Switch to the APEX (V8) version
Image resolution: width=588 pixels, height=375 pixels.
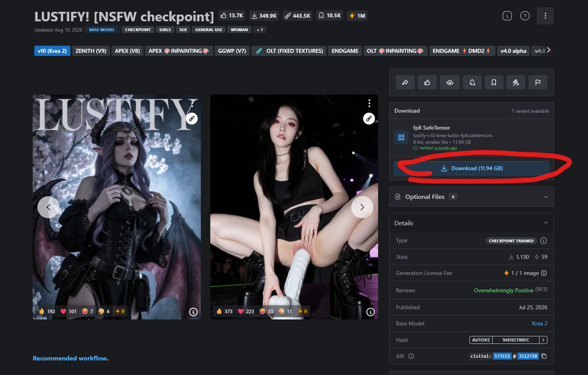click(127, 51)
